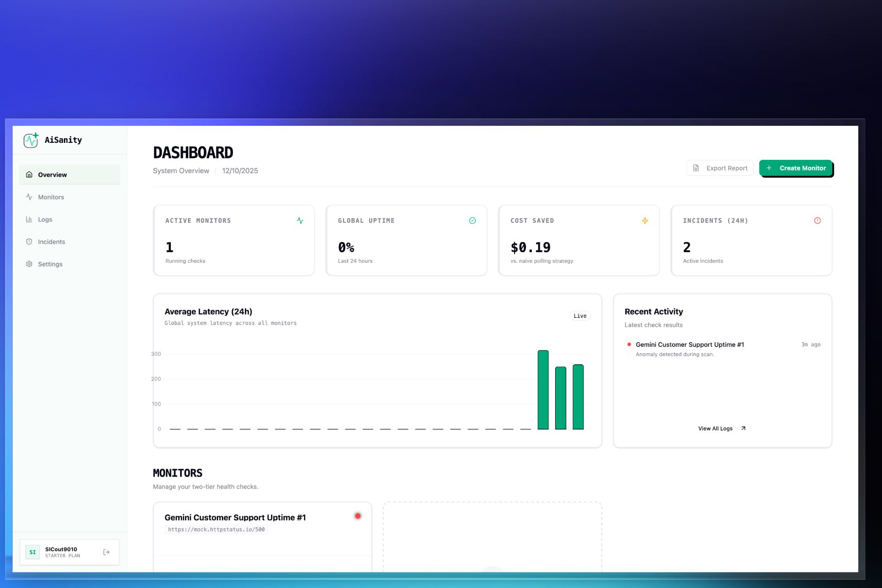
Task: Click the pulse icon in Active Monitors card
Action: (x=300, y=221)
